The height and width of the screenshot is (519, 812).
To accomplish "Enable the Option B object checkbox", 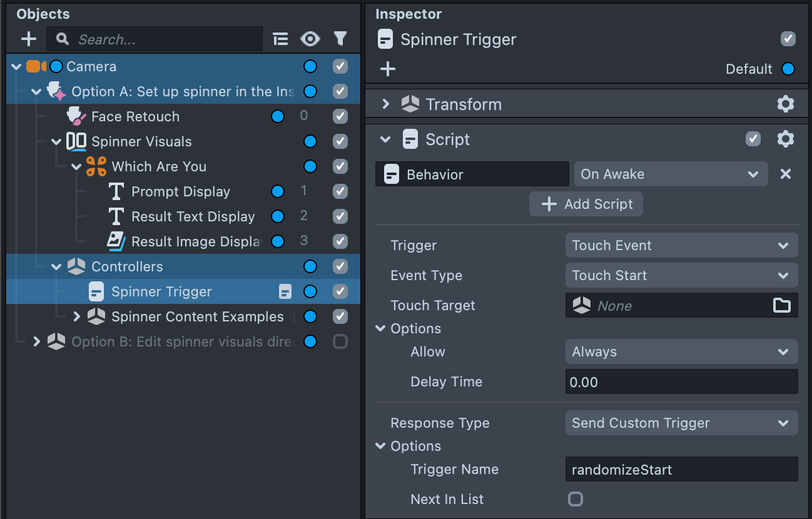I will tap(340, 341).
